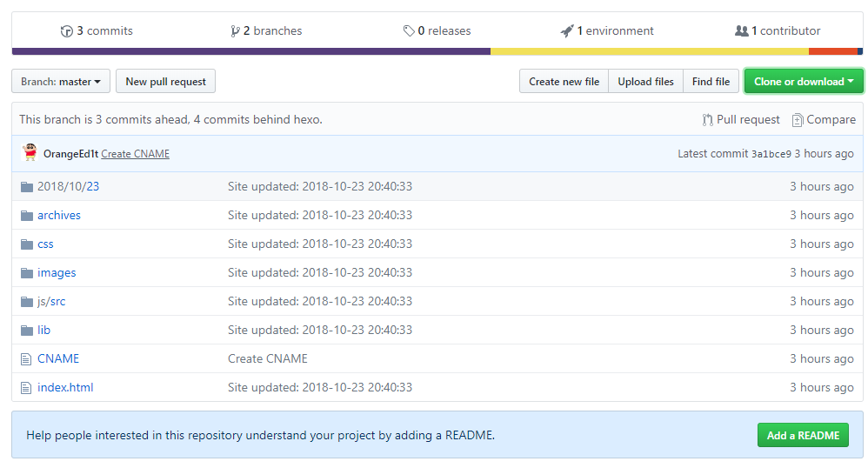Open the images folder link
Viewport: 868px width, 468px height.
click(57, 272)
